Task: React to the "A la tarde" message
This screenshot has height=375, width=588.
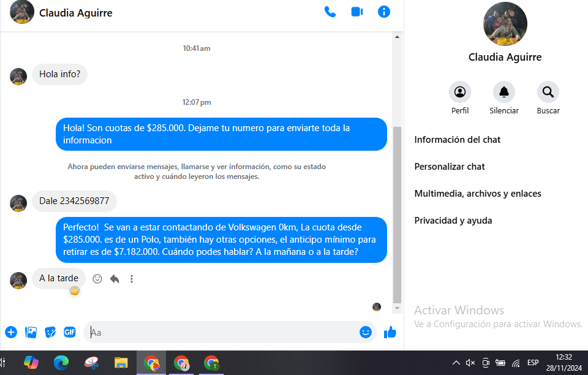Action: point(97,279)
